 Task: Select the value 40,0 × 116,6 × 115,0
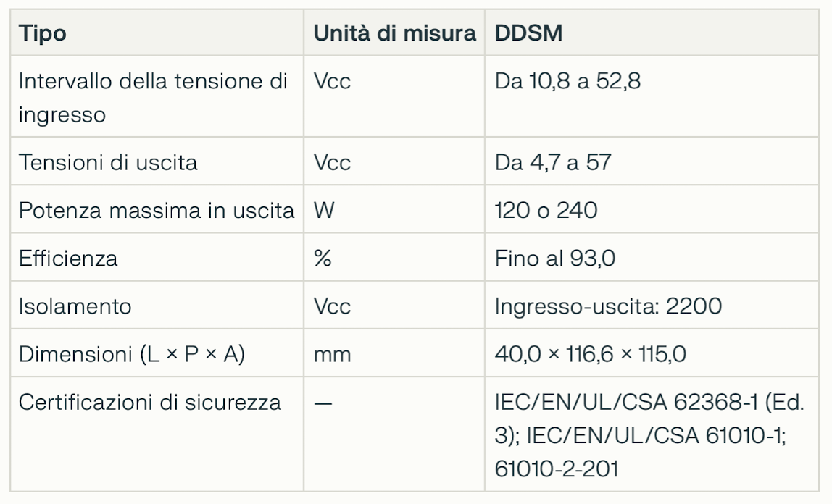tap(590, 354)
